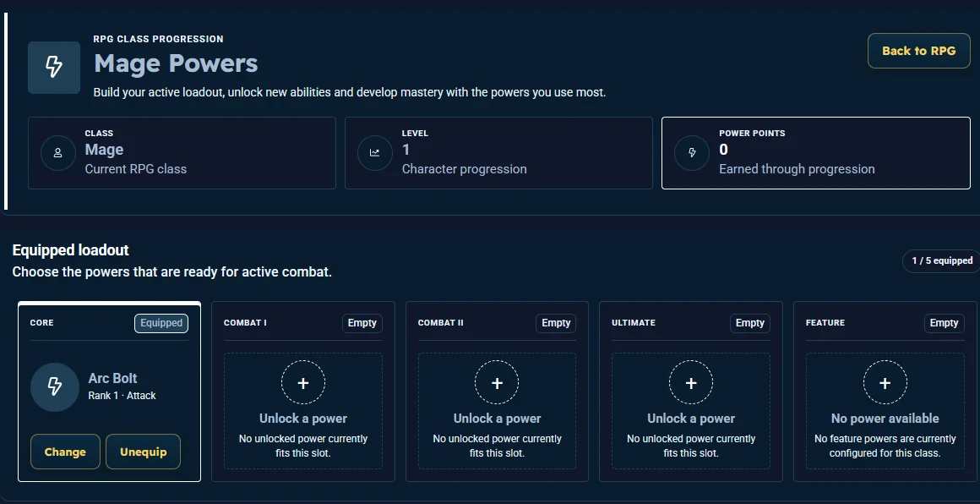Click the Empty badge on Feature slot
980x504 pixels.
click(x=944, y=323)
